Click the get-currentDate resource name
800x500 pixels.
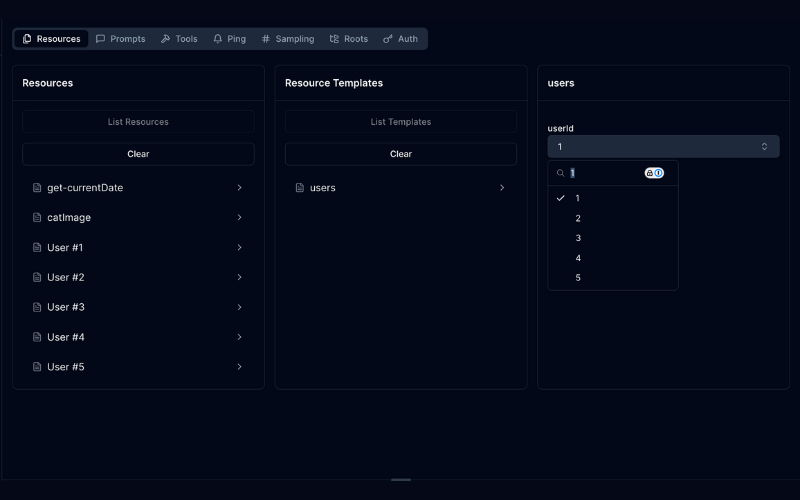85,188
